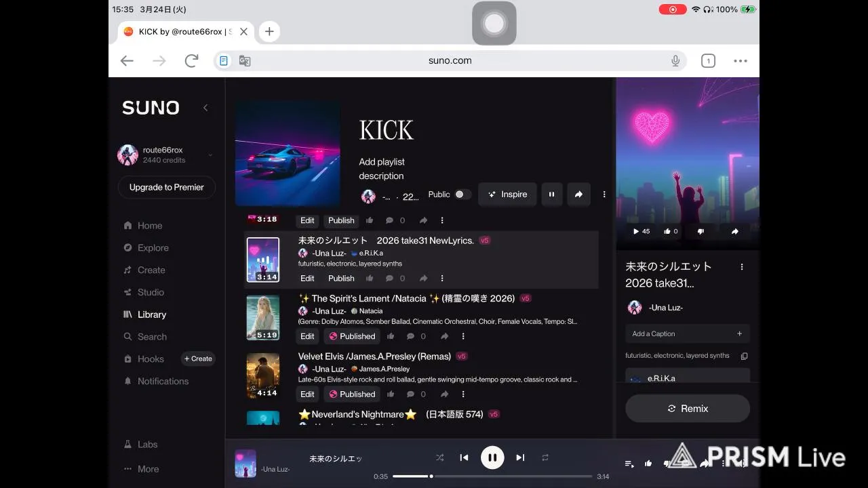Open the browser tab overview icon

(708, 61)
